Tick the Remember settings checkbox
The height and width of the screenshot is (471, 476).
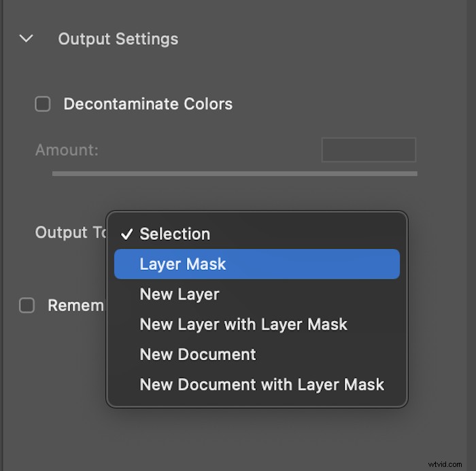(x=27, y=305)
